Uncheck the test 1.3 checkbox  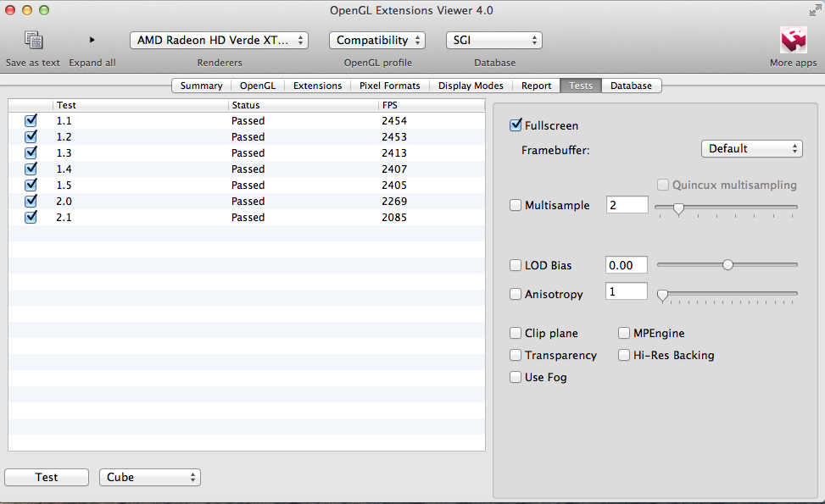pyautogui.click(x=31, y=153)
